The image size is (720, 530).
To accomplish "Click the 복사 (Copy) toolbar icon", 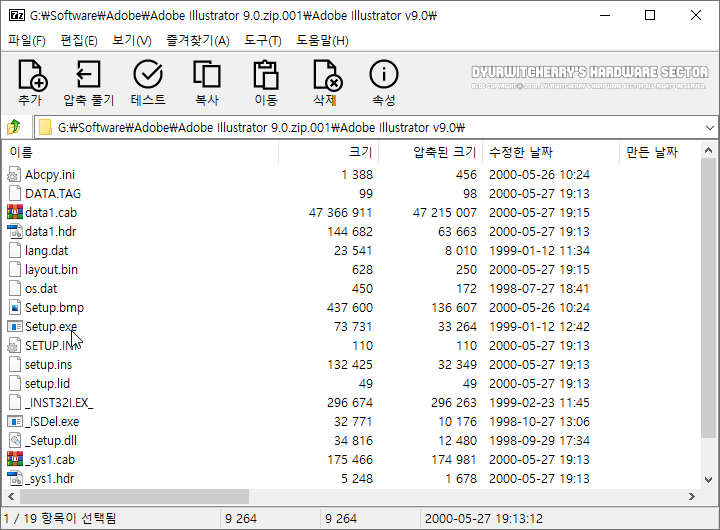I will tap(207, 74).
